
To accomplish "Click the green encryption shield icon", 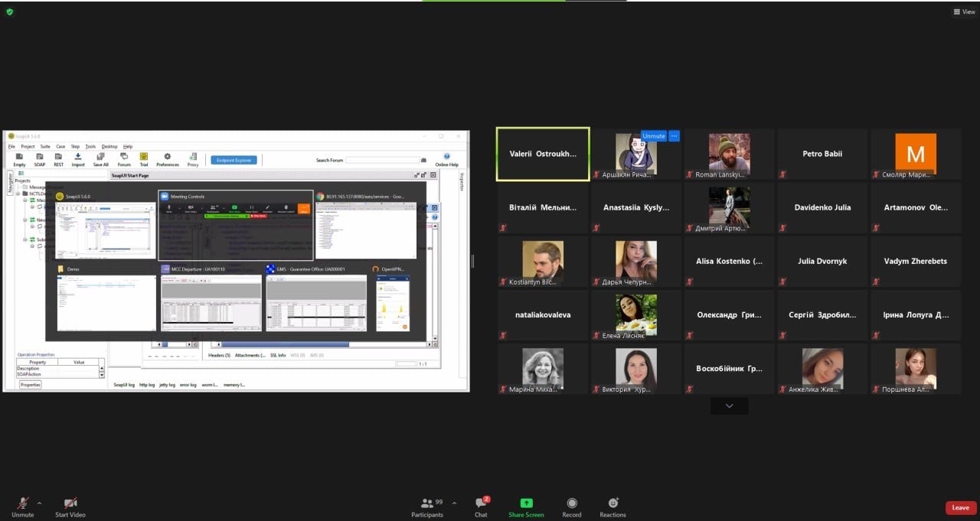I will 10,11.
